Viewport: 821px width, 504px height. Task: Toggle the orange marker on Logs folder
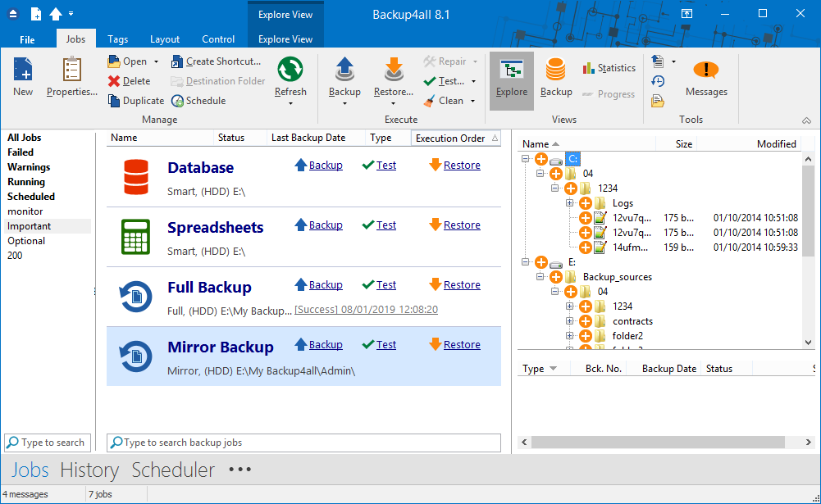pyautogui.click(x=585, y=203)
